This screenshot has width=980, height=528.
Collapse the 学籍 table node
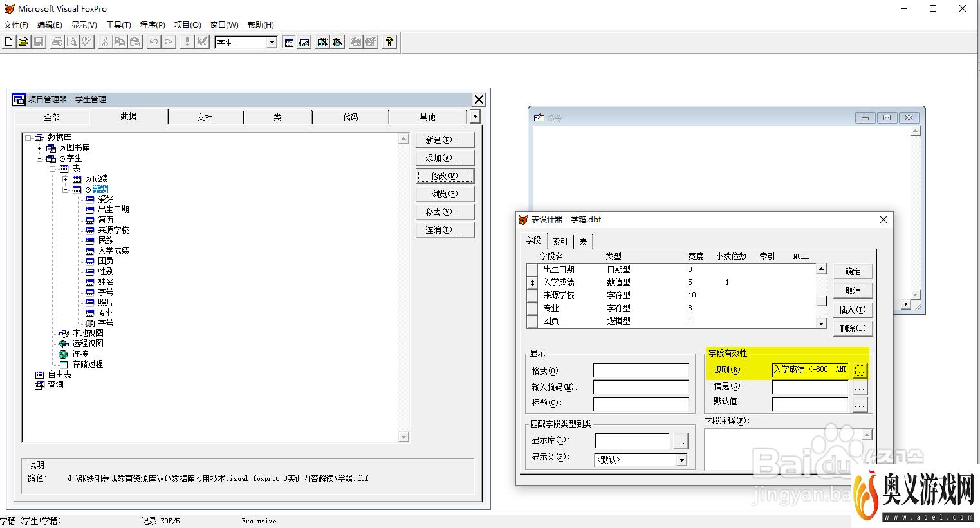tap(65, 189)
